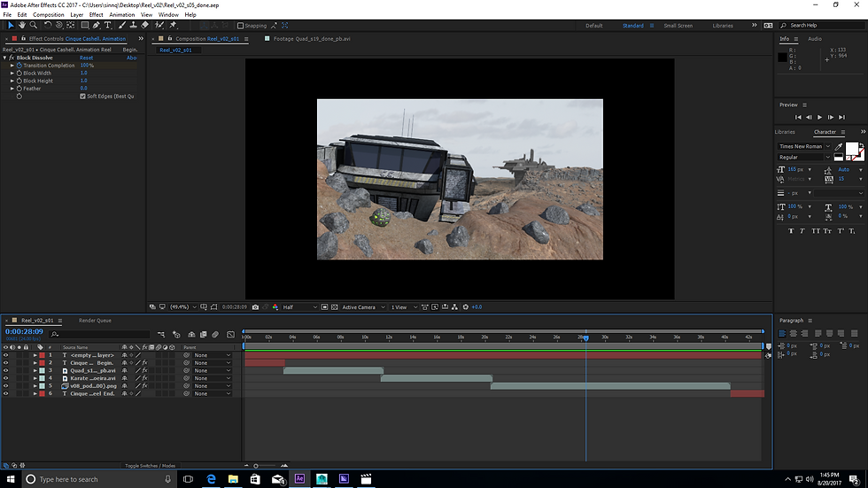Click the Draft 3D icon in timeline
The height and width of the screenshot is (488, 868).
(x=176, y=334)
